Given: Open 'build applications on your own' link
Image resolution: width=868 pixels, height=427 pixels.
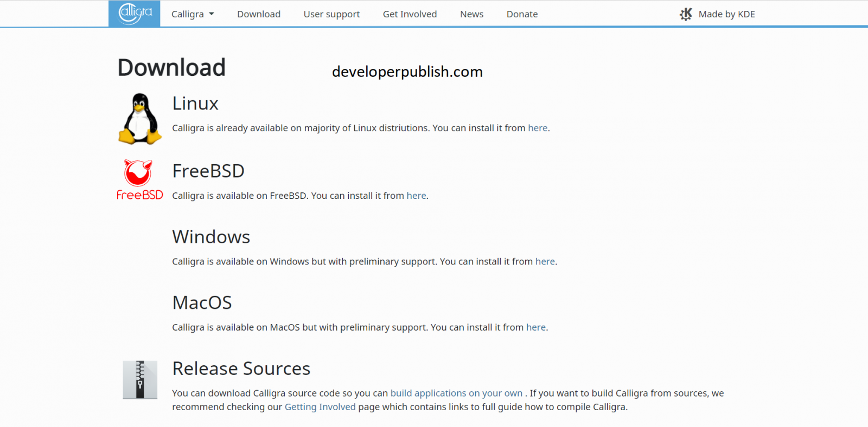Looking at the screenshot, I should [x=456, y=393].
